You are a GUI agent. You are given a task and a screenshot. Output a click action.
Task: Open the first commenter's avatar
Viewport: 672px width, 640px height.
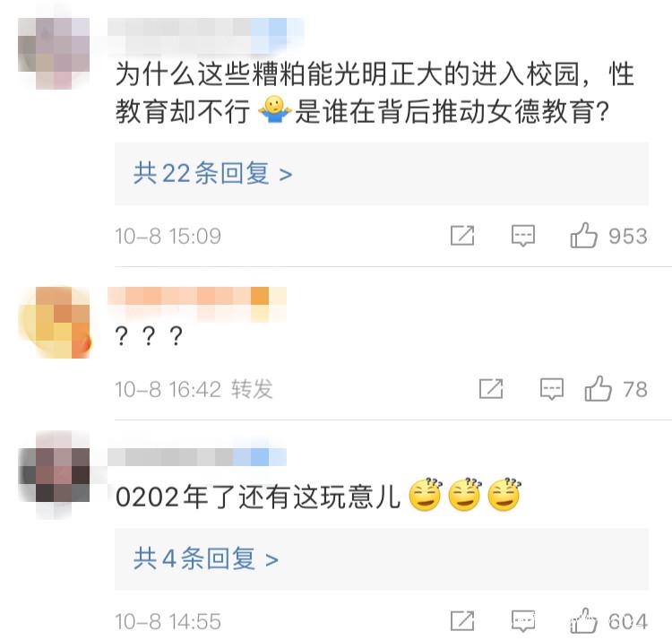(x=54, y=54)
